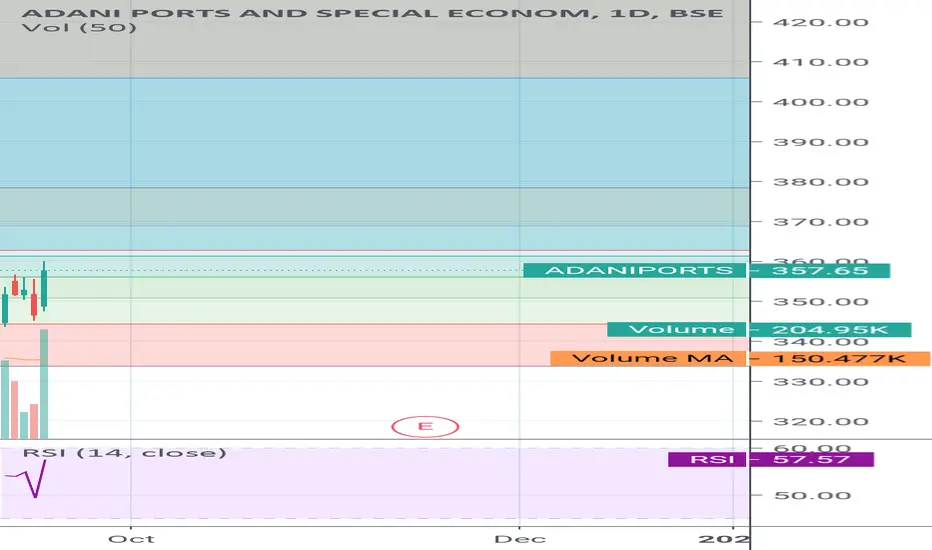The image size is (932, 550).
Task: Click the 410.00 price axis label
Action: [821, 62]
